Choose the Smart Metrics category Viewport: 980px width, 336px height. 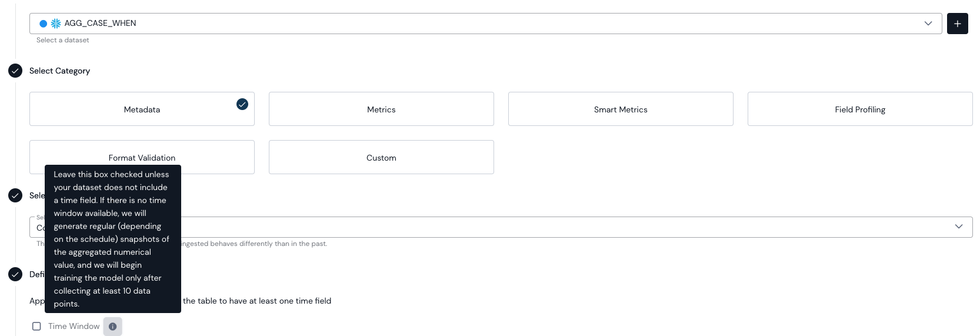(621, 109)
